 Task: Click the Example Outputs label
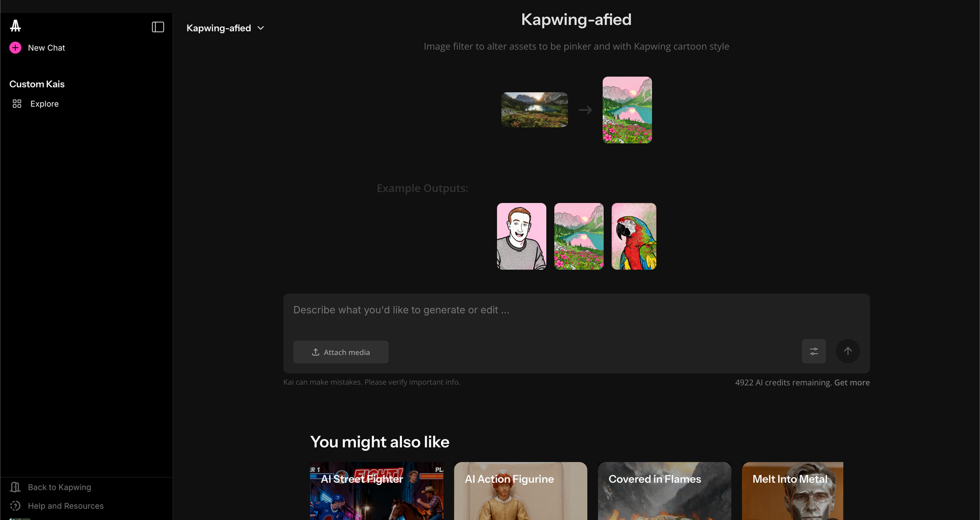click(x=422, y=189)
